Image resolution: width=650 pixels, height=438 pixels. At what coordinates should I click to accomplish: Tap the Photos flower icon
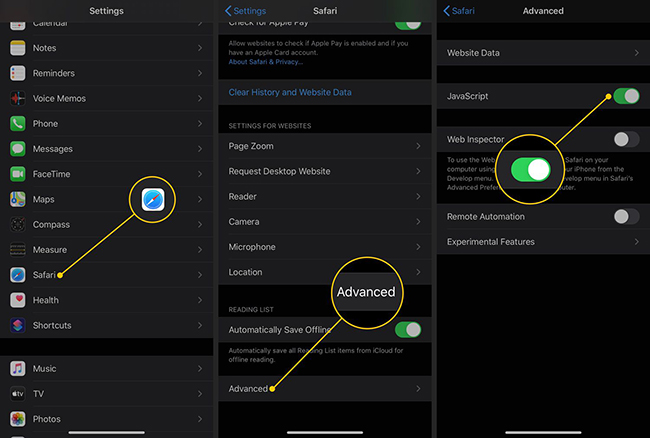(17, 419)
